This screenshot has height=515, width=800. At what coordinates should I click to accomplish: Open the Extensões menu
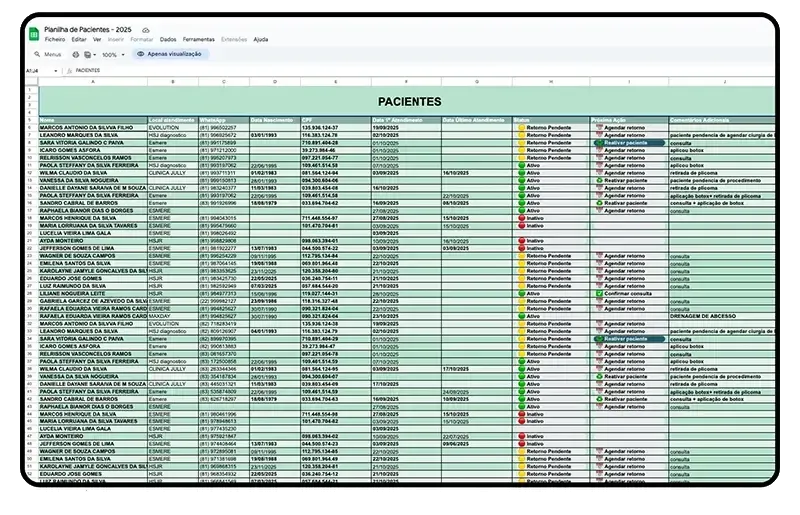pyautogui.click(x=234, y=39)
